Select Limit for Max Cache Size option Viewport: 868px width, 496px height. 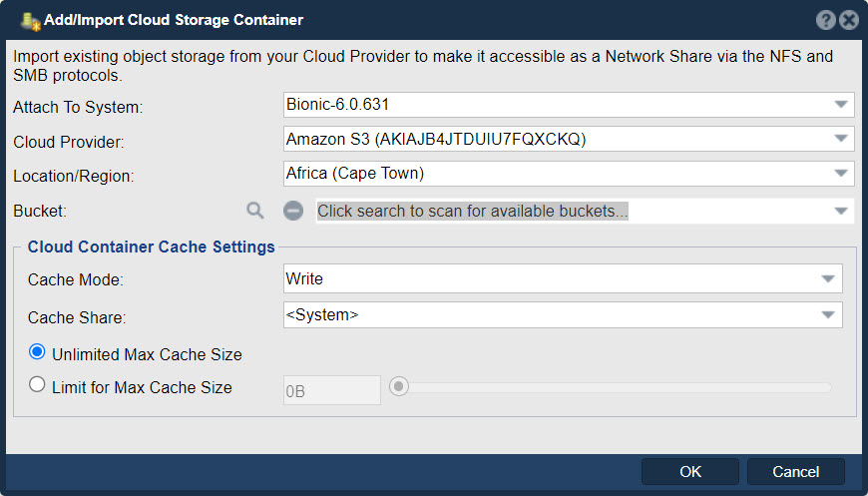point(37,384)
